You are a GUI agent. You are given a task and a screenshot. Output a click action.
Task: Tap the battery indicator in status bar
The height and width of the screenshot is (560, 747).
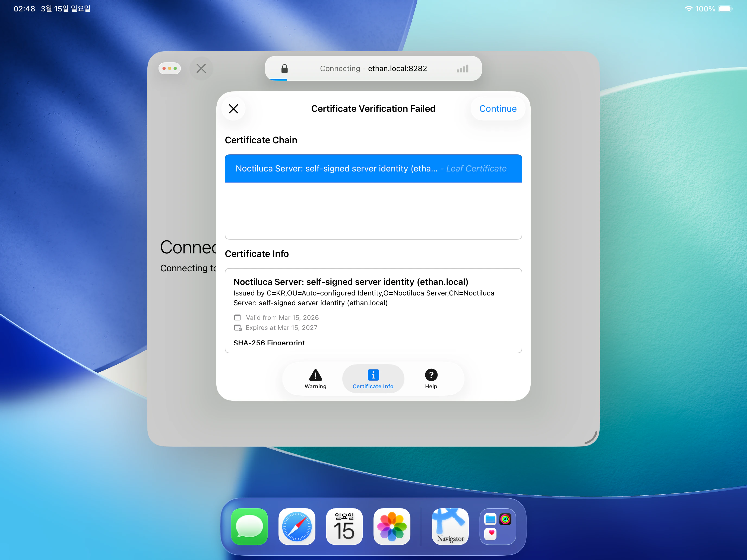pyautogui.click(x=725, y=9)
